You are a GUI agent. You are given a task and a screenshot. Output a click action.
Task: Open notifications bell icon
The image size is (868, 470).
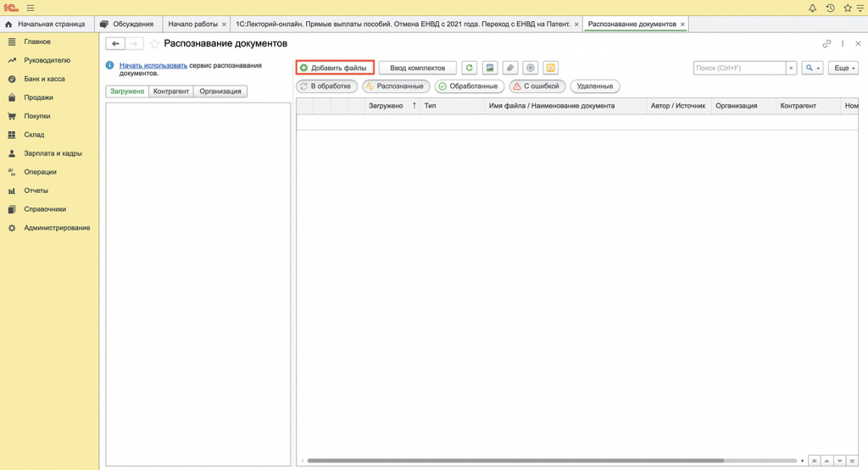coord(812,8)
